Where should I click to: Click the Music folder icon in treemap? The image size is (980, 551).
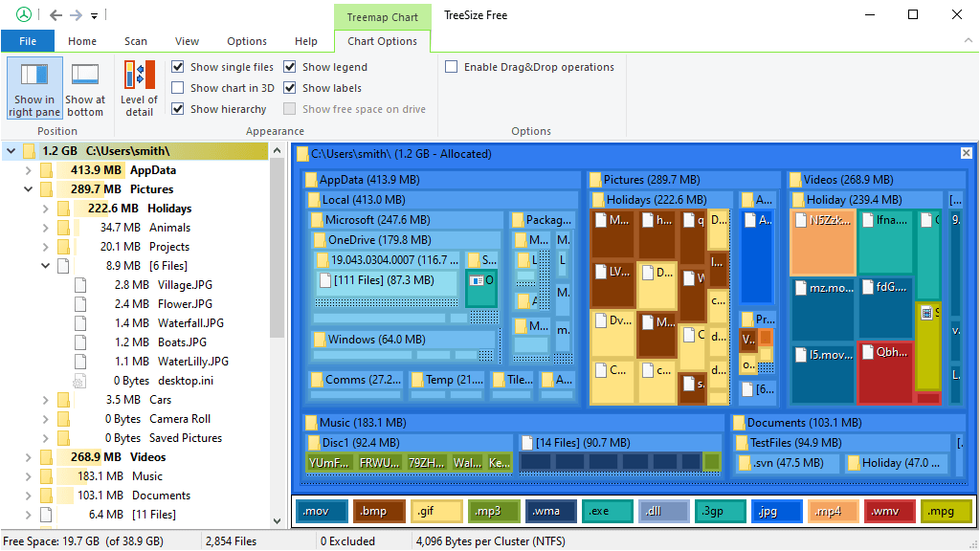click(x=311, y=423)
